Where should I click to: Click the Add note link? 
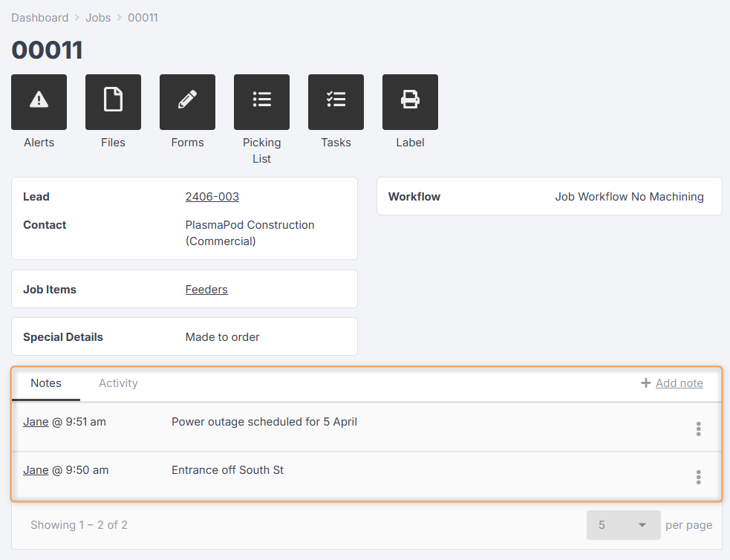680,383
